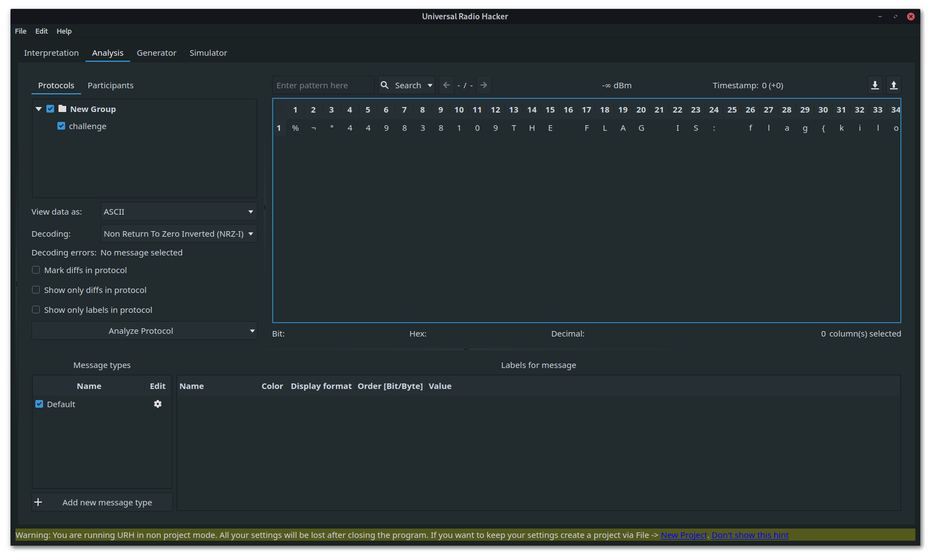Switch to the Interpretation tab
This screenshot has width=933, height=560.
51,53
